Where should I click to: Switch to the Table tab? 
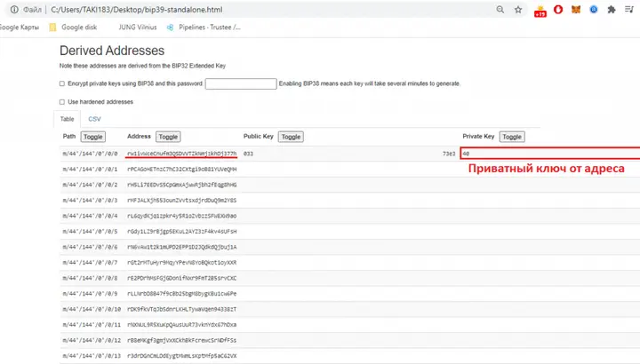[67, 119]
